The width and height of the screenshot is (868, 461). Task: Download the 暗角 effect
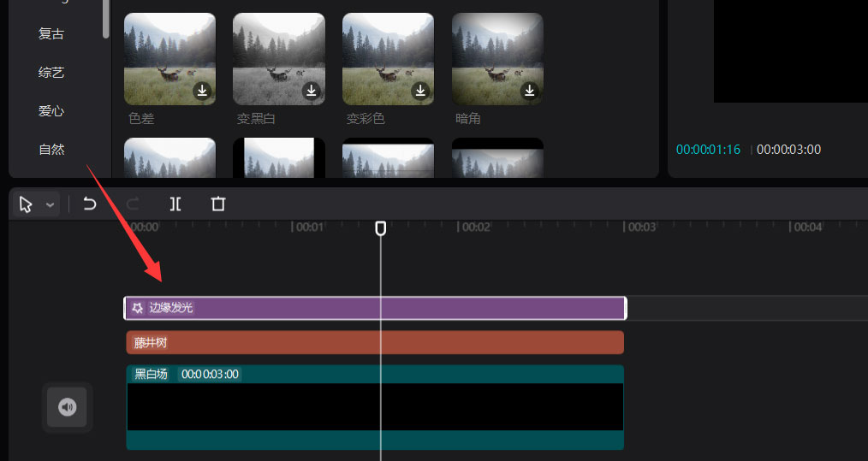click(x=530, y=91)
